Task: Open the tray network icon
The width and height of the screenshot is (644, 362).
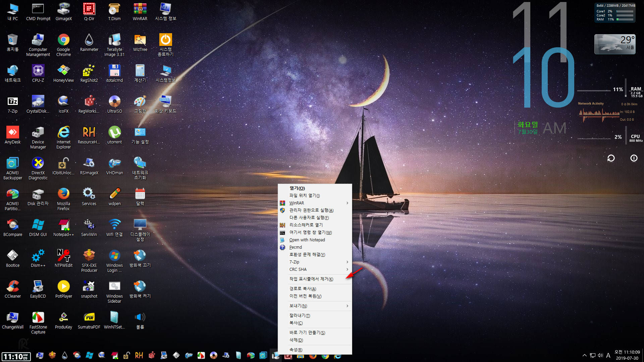Action: (593, 355)
